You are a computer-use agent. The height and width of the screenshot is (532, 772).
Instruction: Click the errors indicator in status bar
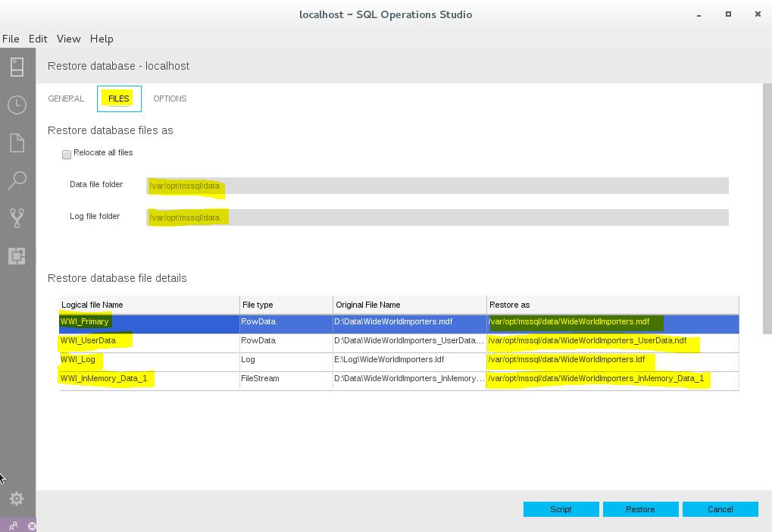32,526
